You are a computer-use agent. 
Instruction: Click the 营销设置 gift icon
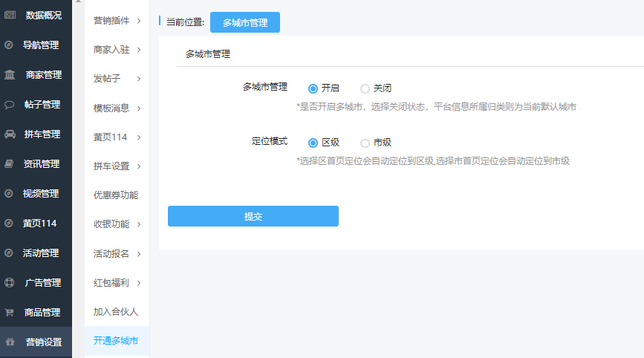tap(10, 342)
